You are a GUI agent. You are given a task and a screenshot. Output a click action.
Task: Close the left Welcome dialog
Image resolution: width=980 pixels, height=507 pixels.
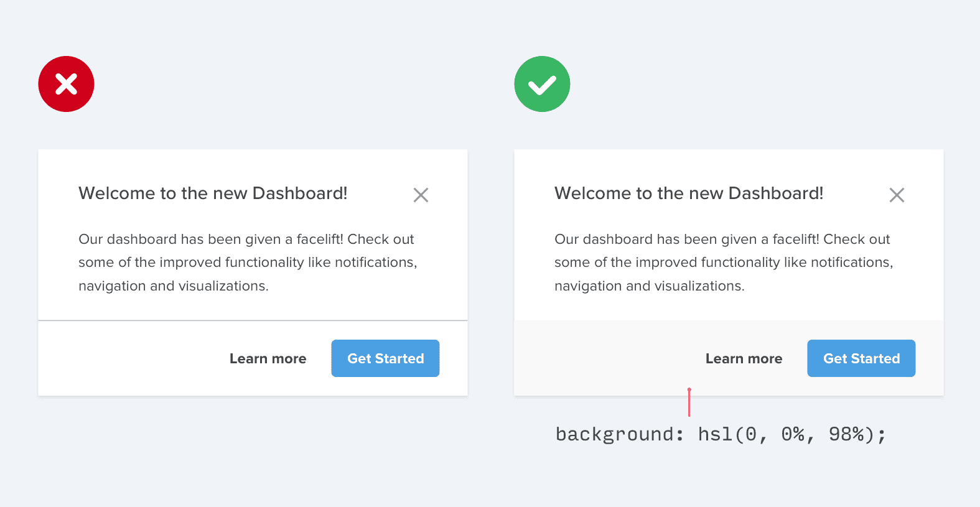click(x=421, y=195)
